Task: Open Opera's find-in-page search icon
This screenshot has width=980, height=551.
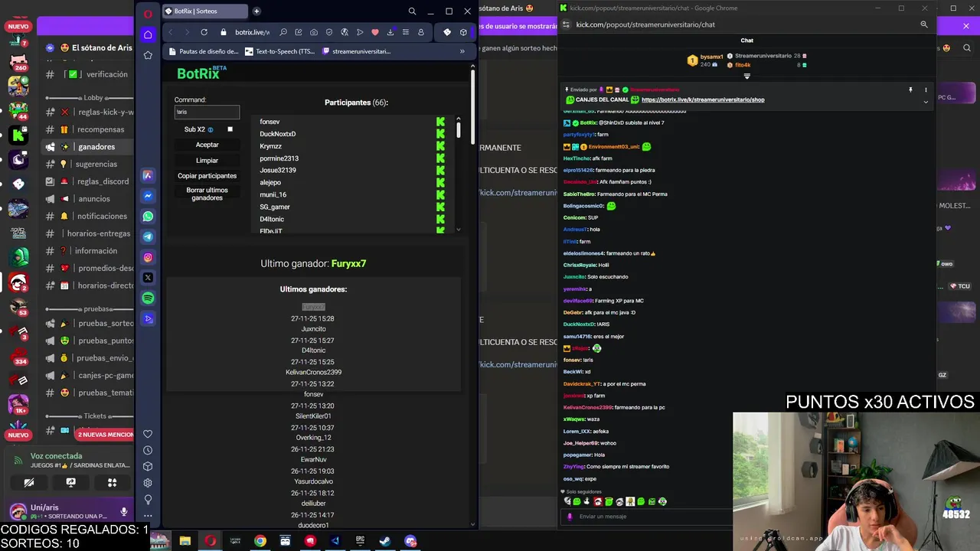Action: (x=283, y=32)
